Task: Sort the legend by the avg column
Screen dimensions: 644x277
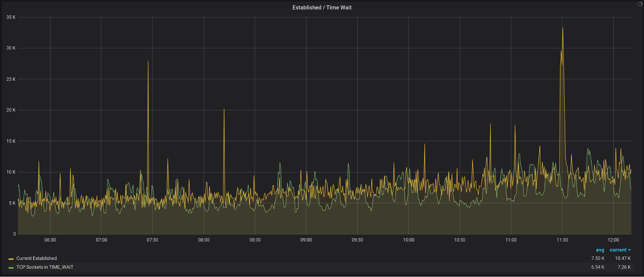Action: coord(600,250)
